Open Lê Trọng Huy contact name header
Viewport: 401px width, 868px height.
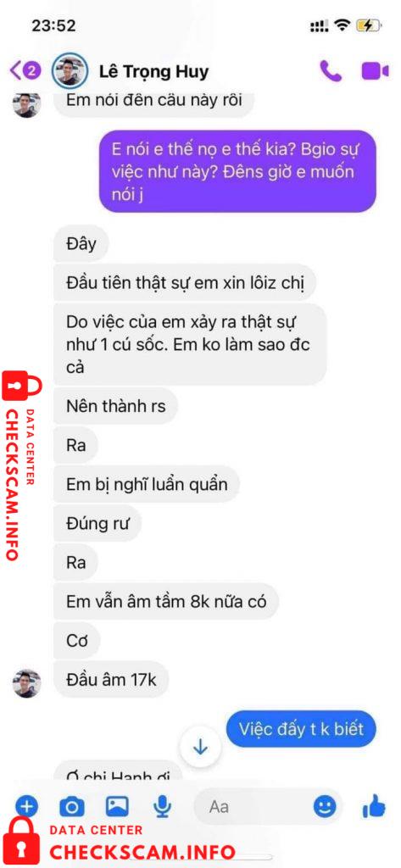pos(154,71)
